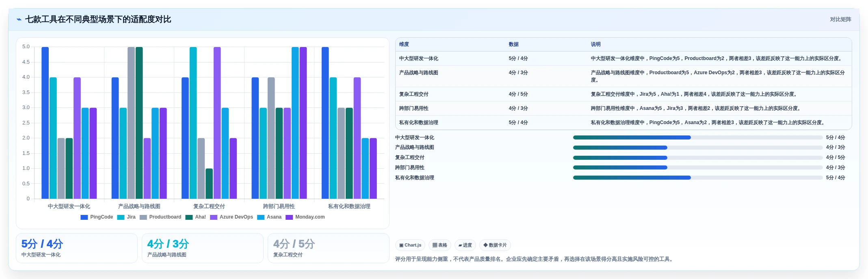Click x-axis label 复杂工程交付
The width and height of the screenshot is (868, 279).
209,206
